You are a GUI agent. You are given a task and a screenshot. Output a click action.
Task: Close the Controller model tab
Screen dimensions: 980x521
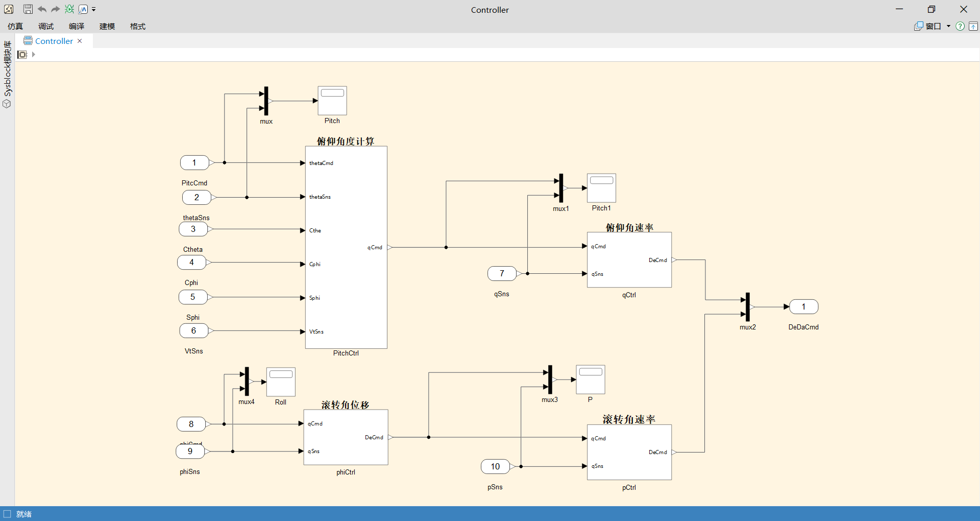80,41
